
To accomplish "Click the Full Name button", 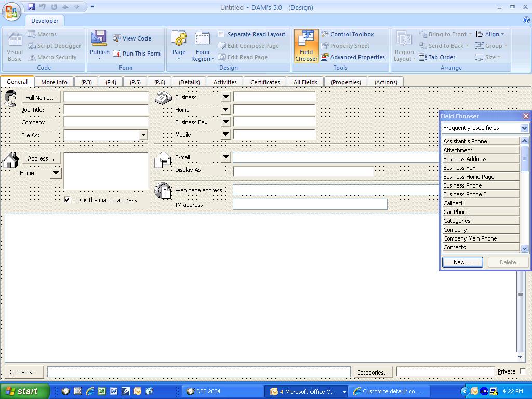I will tap(41, 98).
